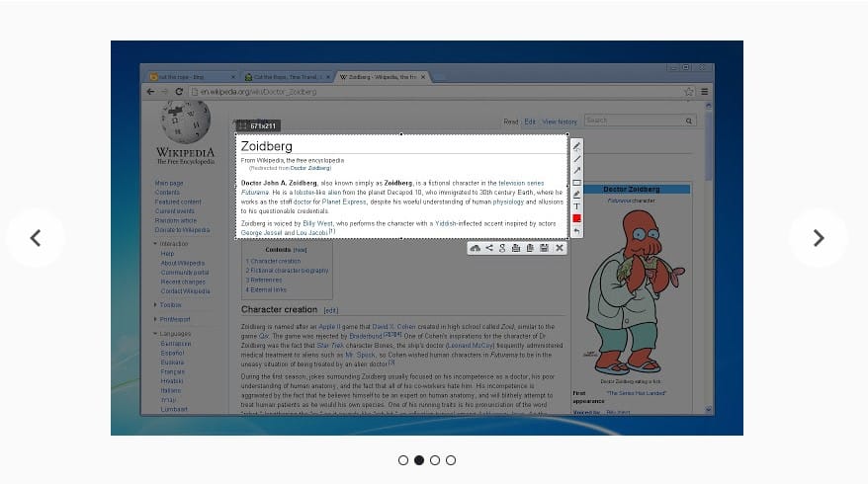
Task: Open the Billy West link
Action: [317, 223]
